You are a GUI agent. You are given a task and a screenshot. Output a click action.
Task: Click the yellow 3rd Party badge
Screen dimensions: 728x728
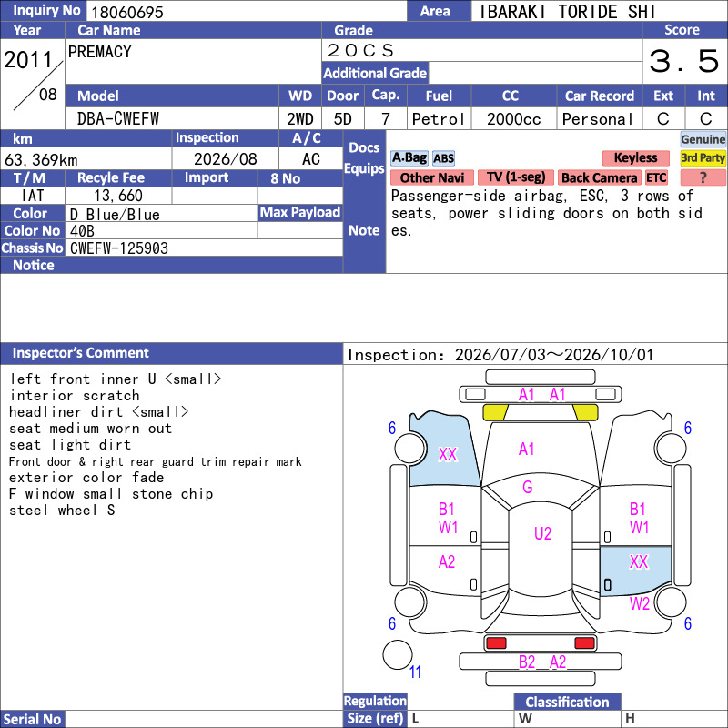coord(703,157)
